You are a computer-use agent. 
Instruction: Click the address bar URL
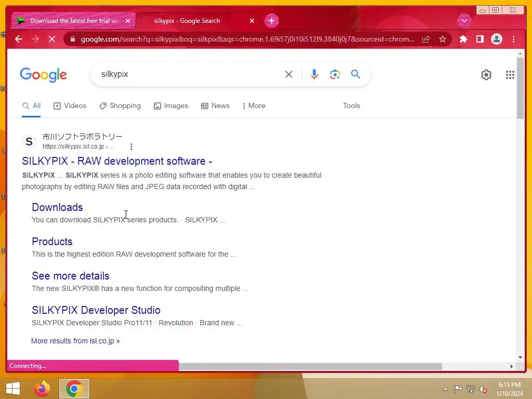[x=247, y=39]
